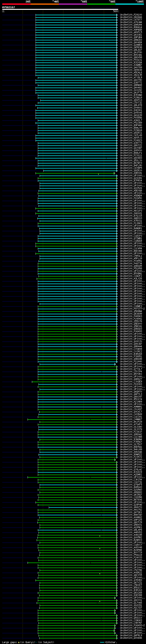The image size is (146, 644).
Task: Select hit label UniRef100_Q17066
Action: click(131, 603)
